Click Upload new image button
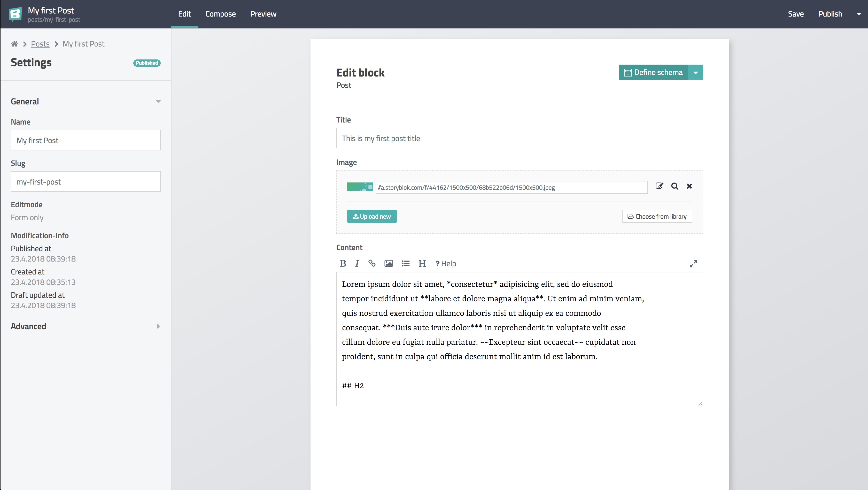The image size is (868, 490). (x=372, y=216)
